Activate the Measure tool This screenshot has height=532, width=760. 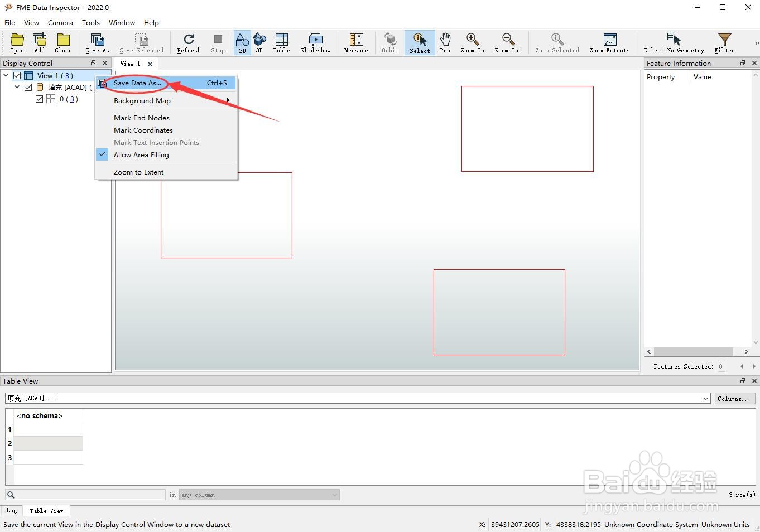point(356,43)
